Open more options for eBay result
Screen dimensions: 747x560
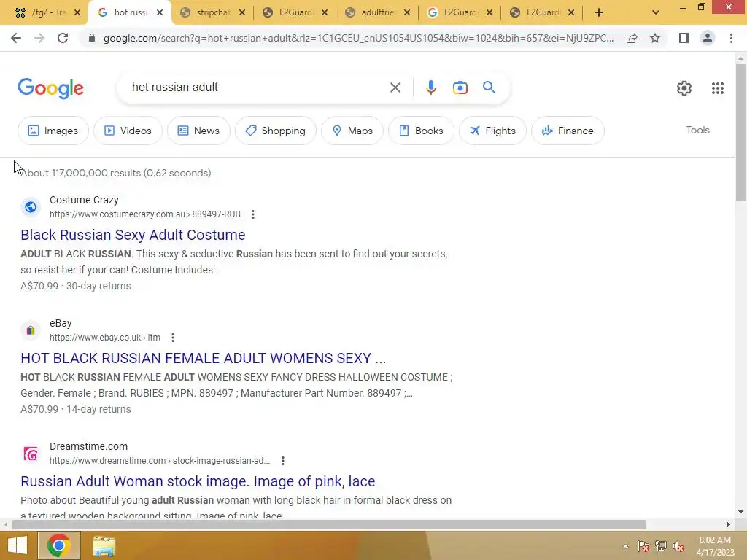tap(172, 338)
